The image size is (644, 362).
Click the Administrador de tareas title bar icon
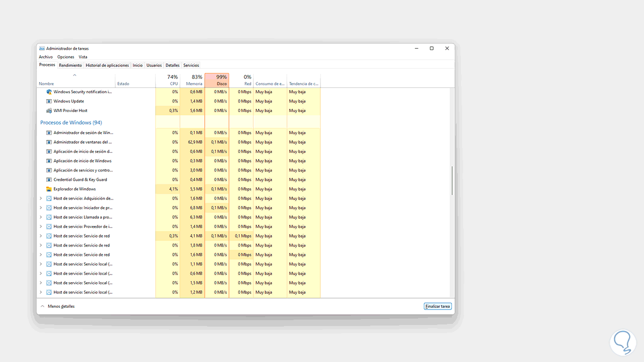point(42,48)
